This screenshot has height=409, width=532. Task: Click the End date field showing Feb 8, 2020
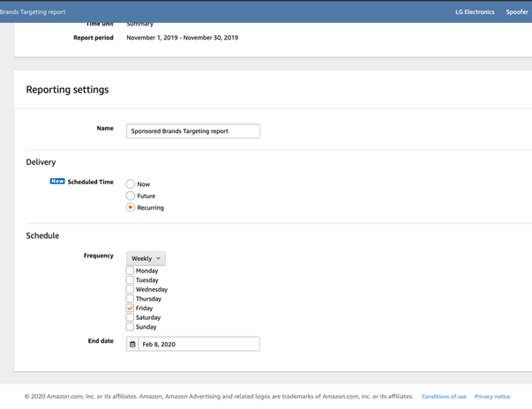tap(199, 345)
